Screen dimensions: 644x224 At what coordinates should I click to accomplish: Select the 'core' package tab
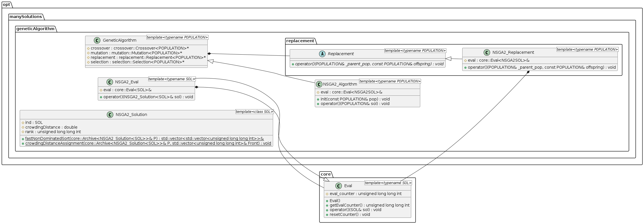(326, 174)
